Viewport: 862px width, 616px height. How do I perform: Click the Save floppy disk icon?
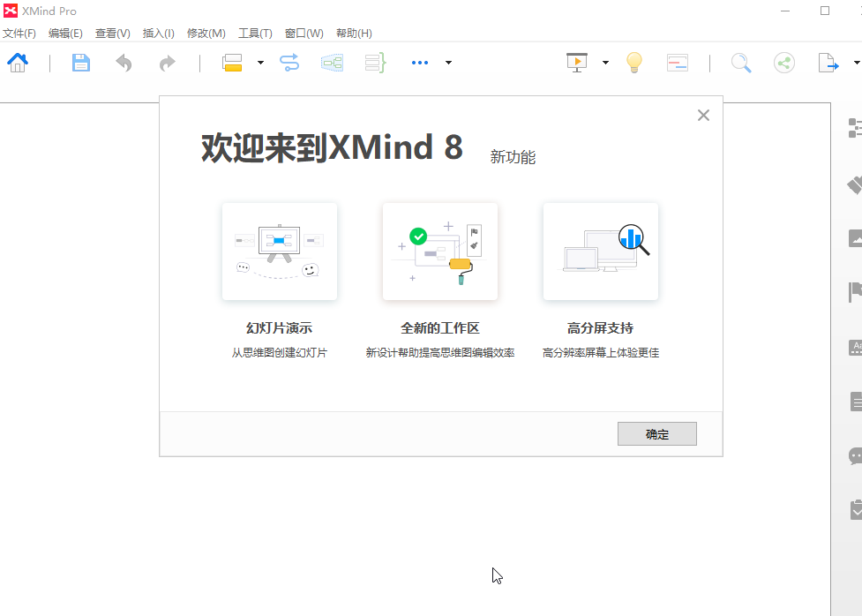tap(81, 63)
